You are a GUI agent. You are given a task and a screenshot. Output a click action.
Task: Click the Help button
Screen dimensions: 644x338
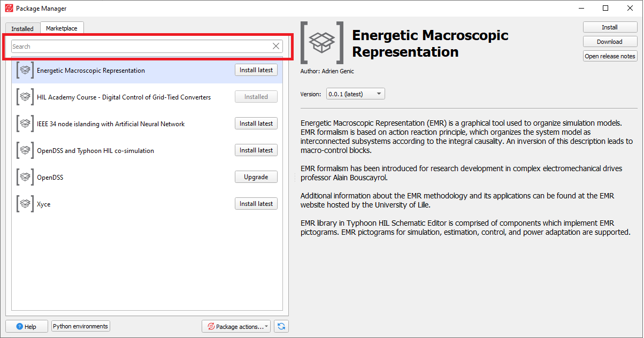point(26,326)
